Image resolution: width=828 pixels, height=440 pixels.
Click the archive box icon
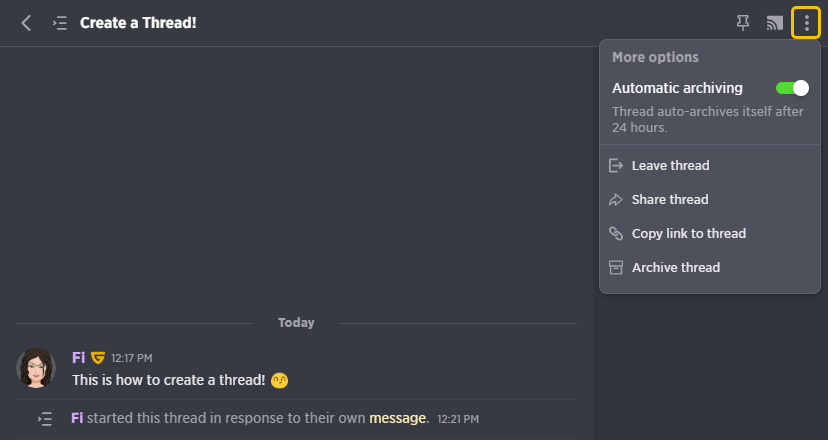pos(616,267)
